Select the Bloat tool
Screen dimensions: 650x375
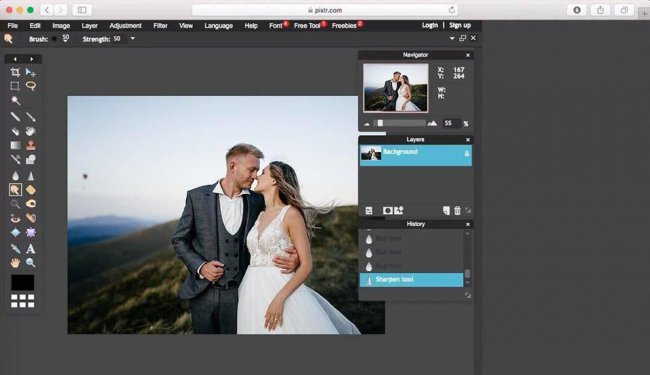point(15,232)
